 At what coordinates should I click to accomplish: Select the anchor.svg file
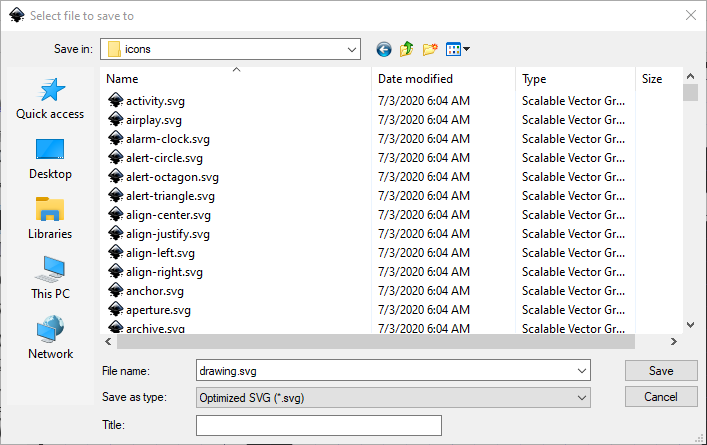tap(154, 291)
